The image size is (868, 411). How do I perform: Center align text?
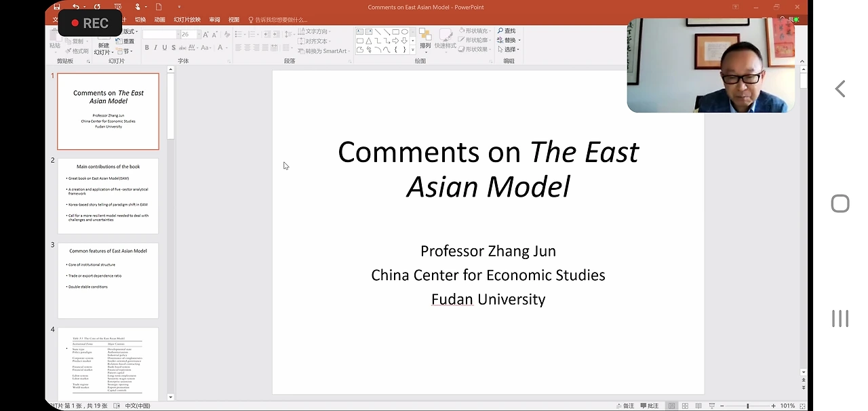pos(248,47)
